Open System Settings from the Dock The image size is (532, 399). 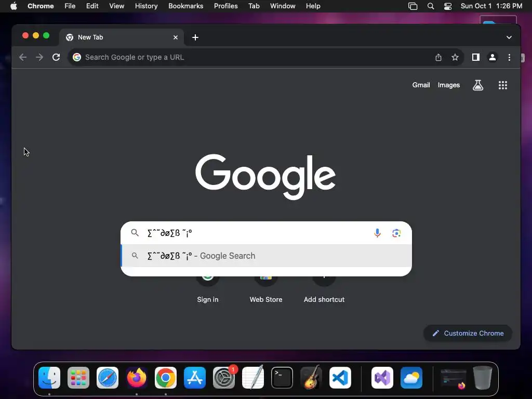tap(224, 378)
